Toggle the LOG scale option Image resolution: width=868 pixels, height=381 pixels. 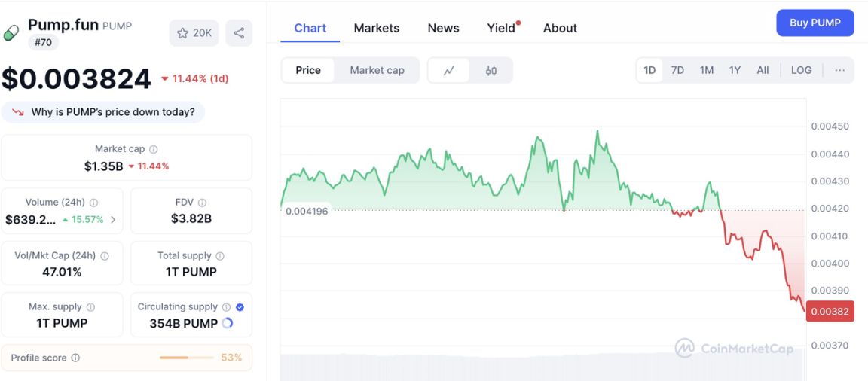[x=801, y=70]
